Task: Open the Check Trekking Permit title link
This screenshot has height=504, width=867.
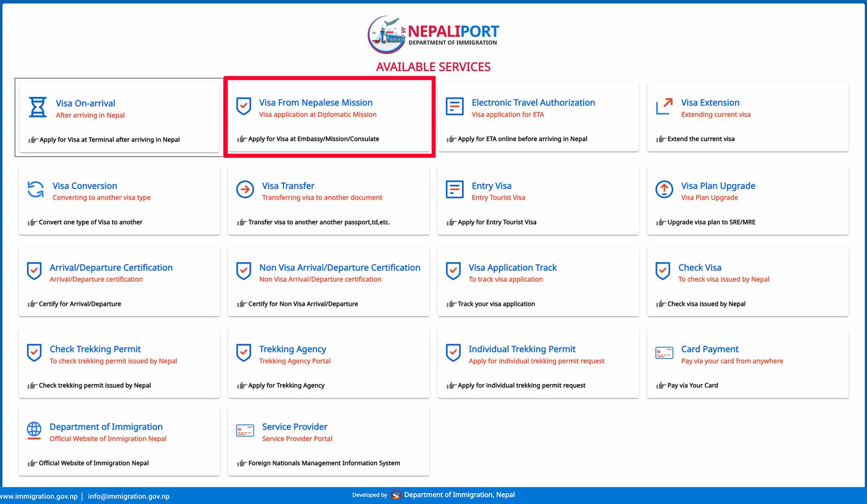Action: pos(95,349)
